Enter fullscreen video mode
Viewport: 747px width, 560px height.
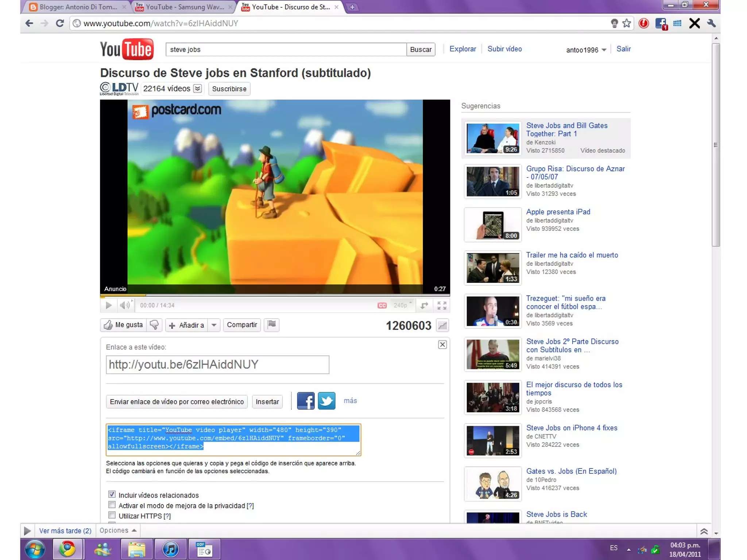[442, 306]
